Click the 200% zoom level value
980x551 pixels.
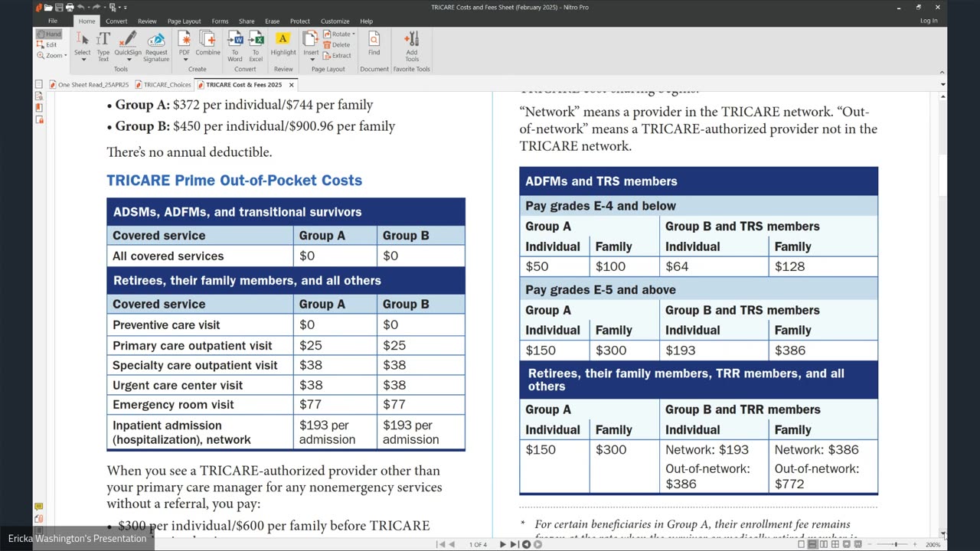933,544
